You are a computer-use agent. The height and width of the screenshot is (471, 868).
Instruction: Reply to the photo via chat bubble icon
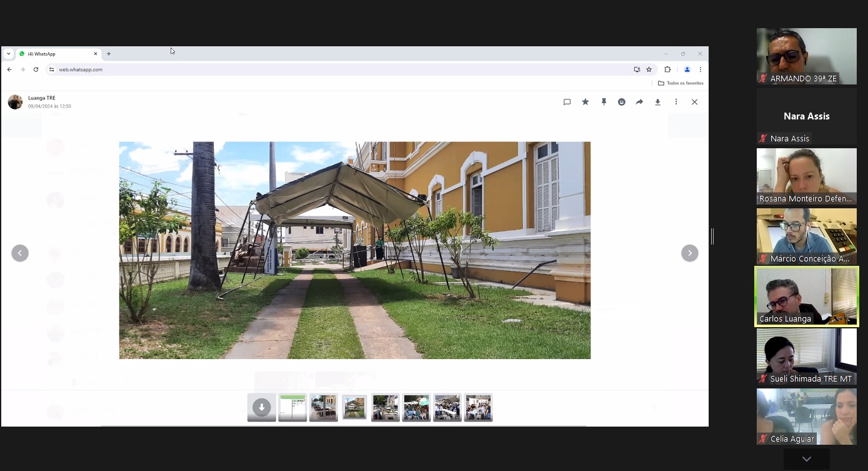click(x=567, y=102)
